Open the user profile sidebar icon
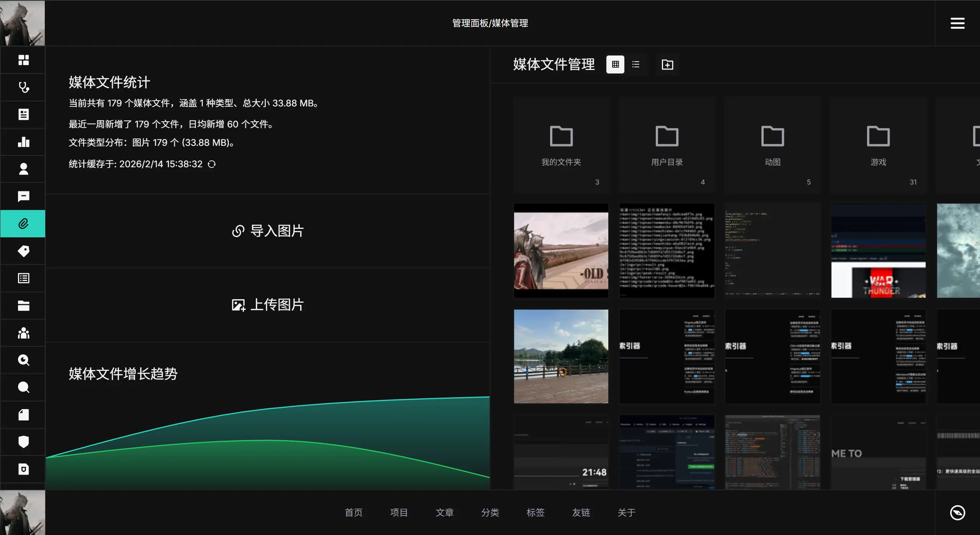The width and height of the screenshot is (980, 535). 23,169
